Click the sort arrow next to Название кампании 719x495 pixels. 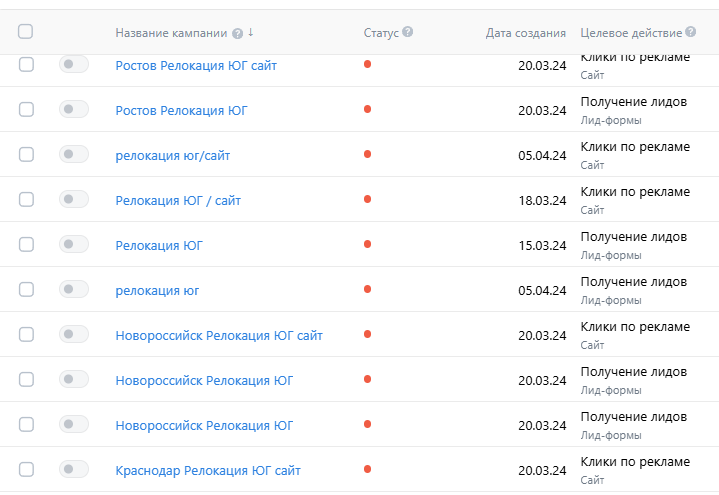point(251,32)
